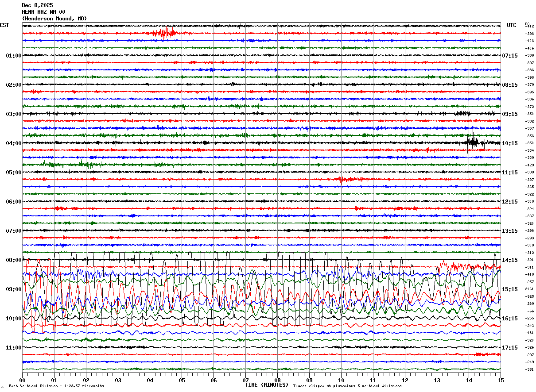Click minute 00 on the time axis

(x=23, y=380)
